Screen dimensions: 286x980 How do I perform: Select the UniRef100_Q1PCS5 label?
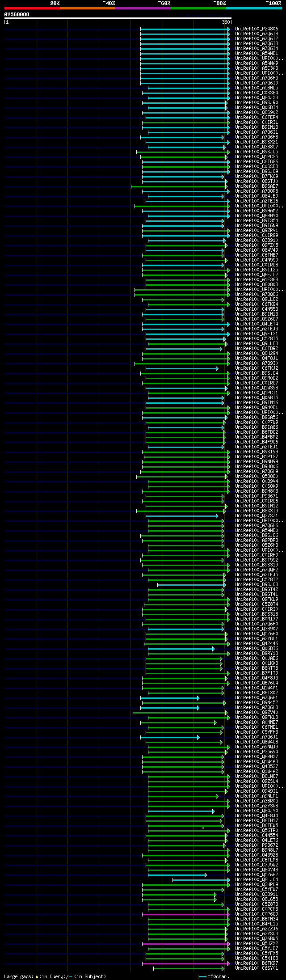pos(257,157)
